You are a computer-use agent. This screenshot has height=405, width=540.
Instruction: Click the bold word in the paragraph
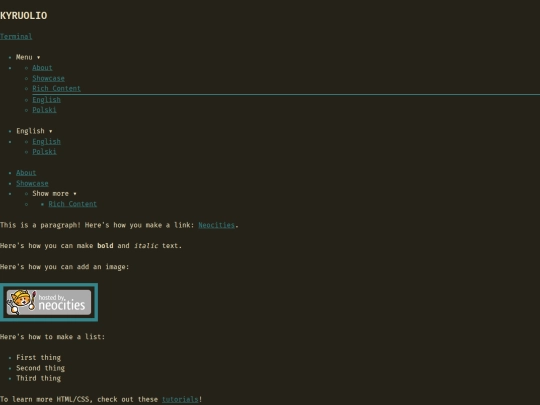point(105,246)
